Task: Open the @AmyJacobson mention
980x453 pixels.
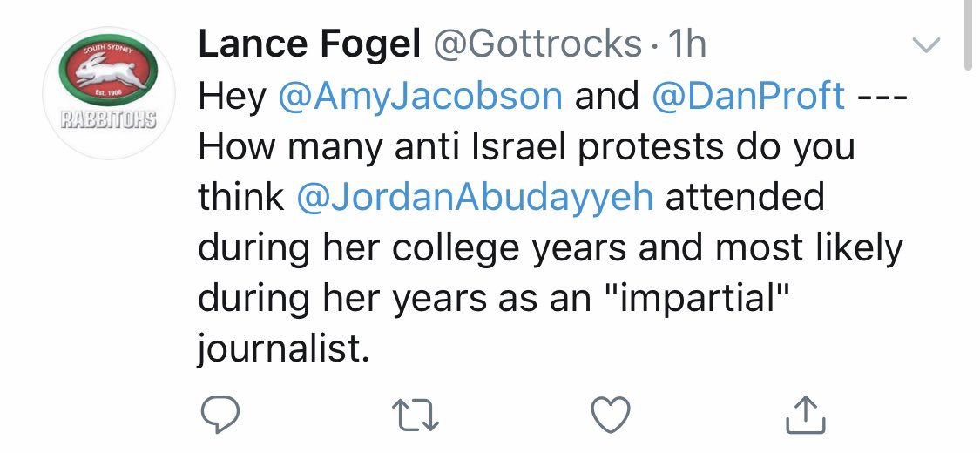Action: pyautogui.click(x=420, y=96)
